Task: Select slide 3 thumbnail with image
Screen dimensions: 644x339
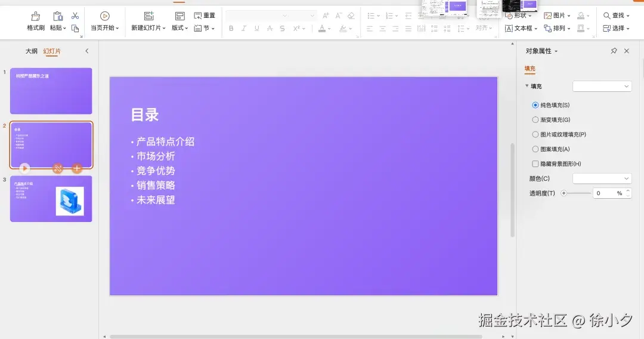Action: pos(51,199)
